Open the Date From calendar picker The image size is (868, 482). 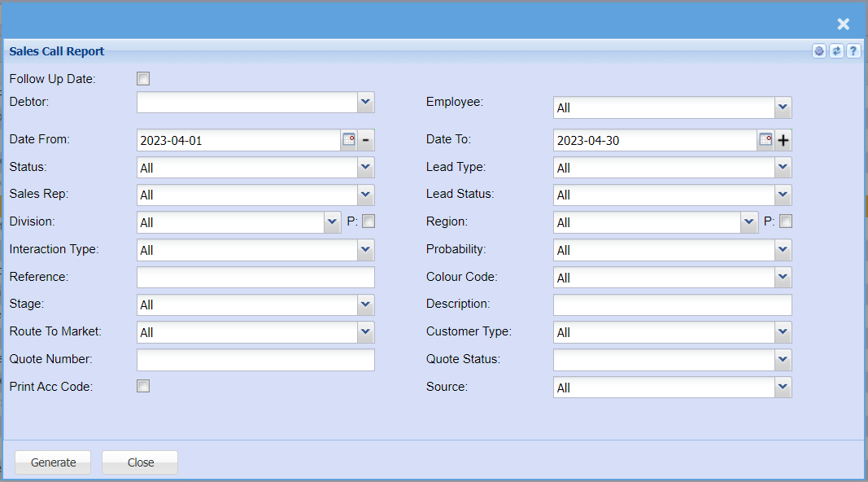tap(348, 140)
